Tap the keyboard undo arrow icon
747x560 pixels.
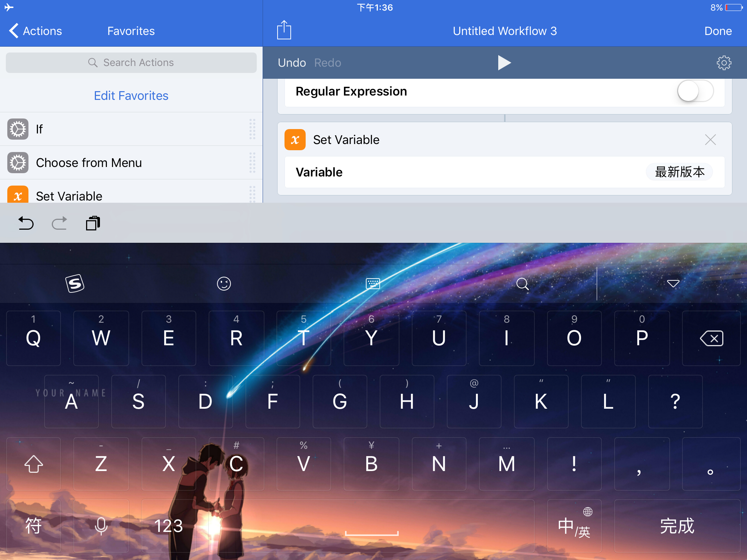(26, 223)
